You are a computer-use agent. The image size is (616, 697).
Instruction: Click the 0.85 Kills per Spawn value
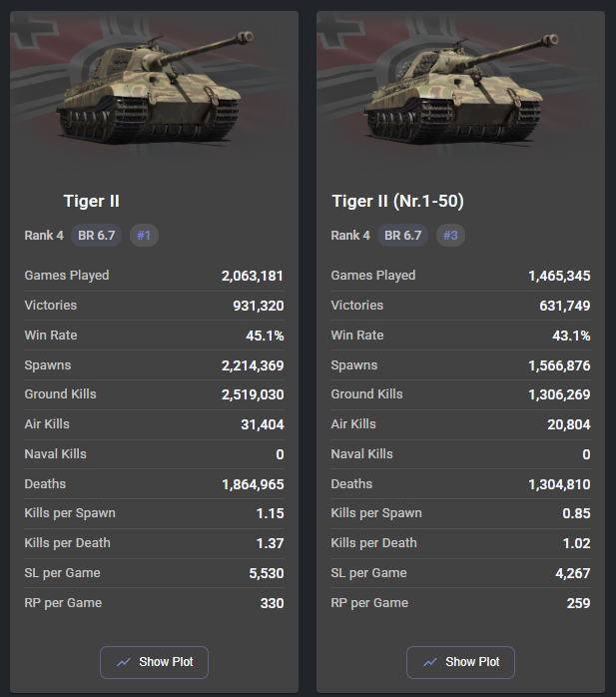(x=576, y=513)
